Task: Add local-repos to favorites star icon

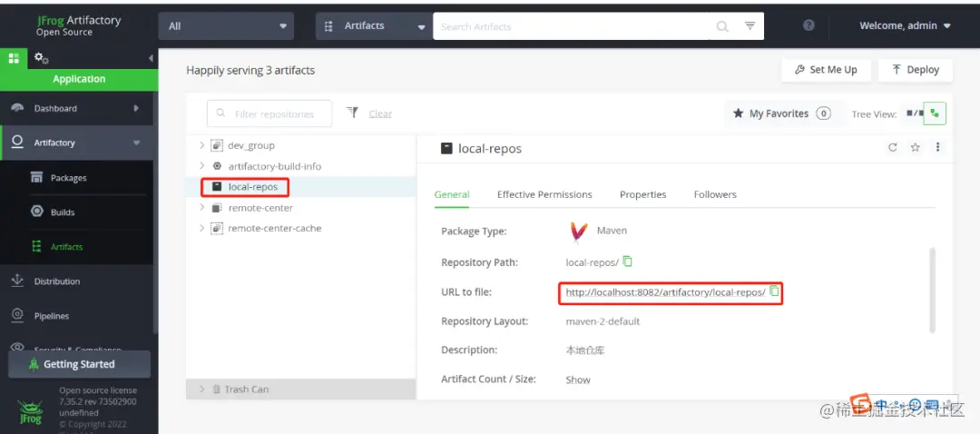Action: (915, 148)
